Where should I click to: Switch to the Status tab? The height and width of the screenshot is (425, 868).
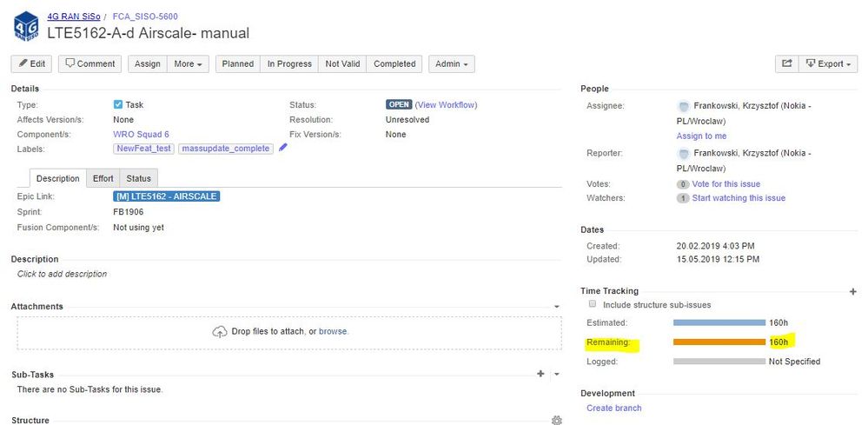[138, 178]
